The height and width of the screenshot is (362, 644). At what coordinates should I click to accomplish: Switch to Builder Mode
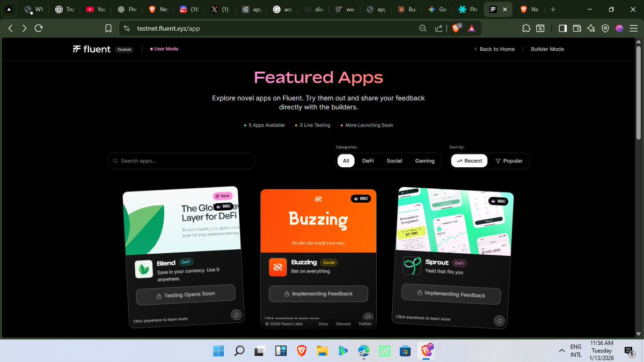[x=547, y=49]
